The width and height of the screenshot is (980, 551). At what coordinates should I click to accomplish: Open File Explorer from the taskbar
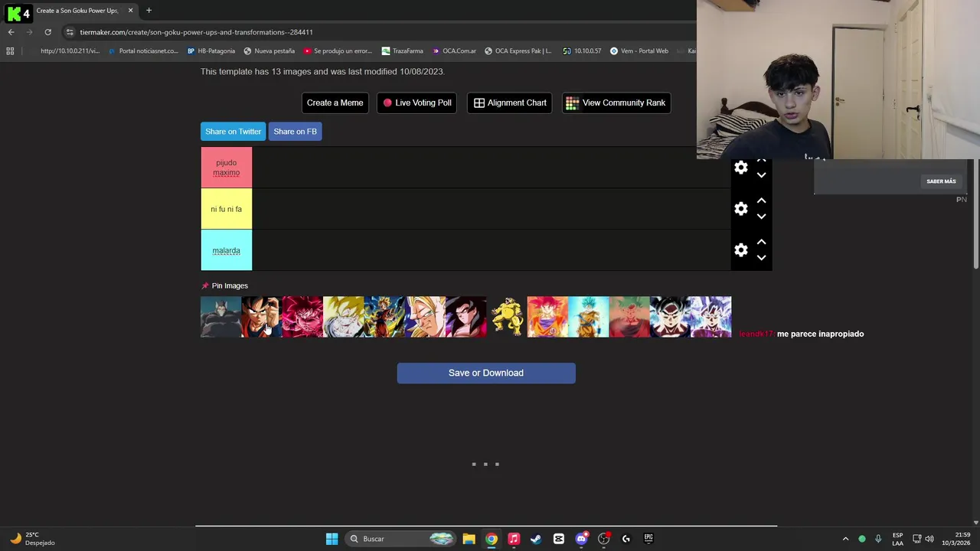click(x=469, y=539)
